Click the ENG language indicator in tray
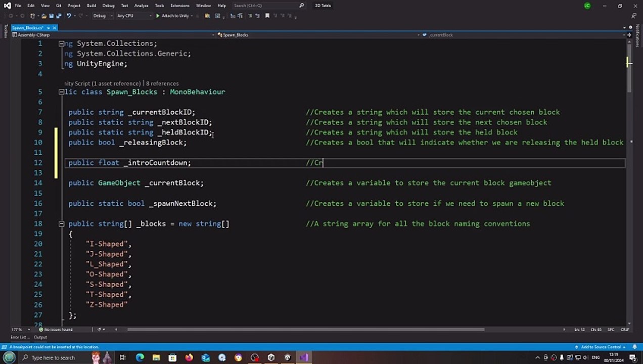Screen dimensions: 643x364 pyautogui.click(x=596, y=357)
